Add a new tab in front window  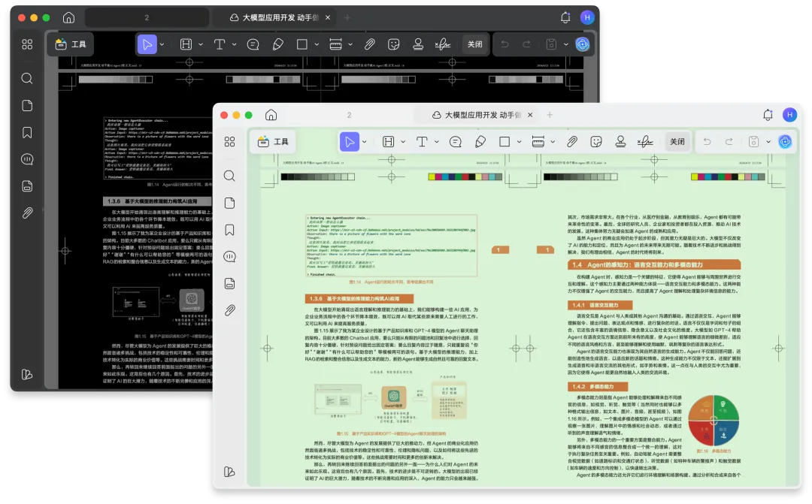click(x=550, y=115)
